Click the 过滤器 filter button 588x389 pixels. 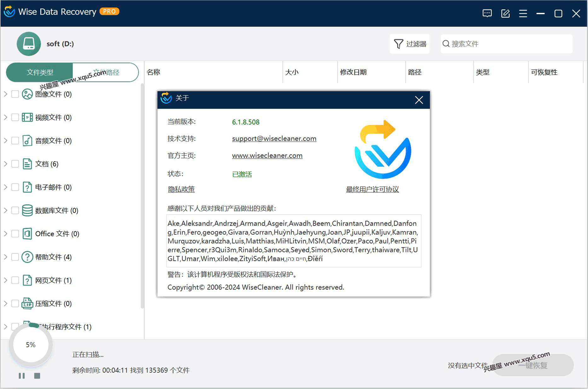(x=410, y=44)
